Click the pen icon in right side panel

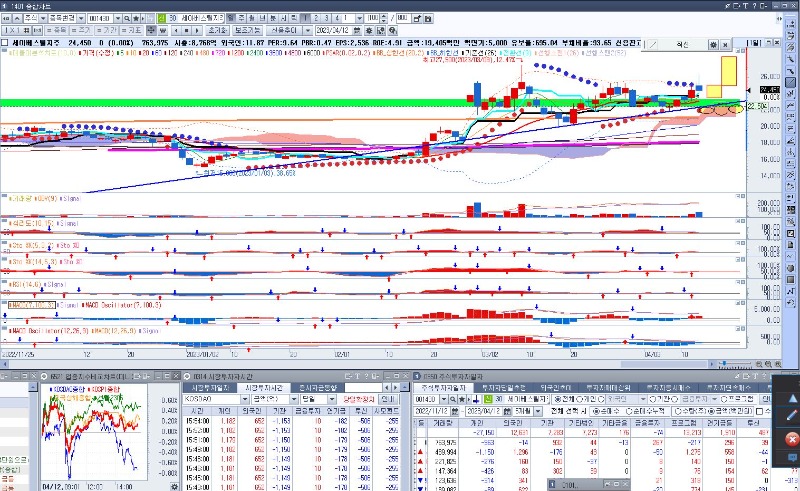pyautogui.click(x=791, y=414)
